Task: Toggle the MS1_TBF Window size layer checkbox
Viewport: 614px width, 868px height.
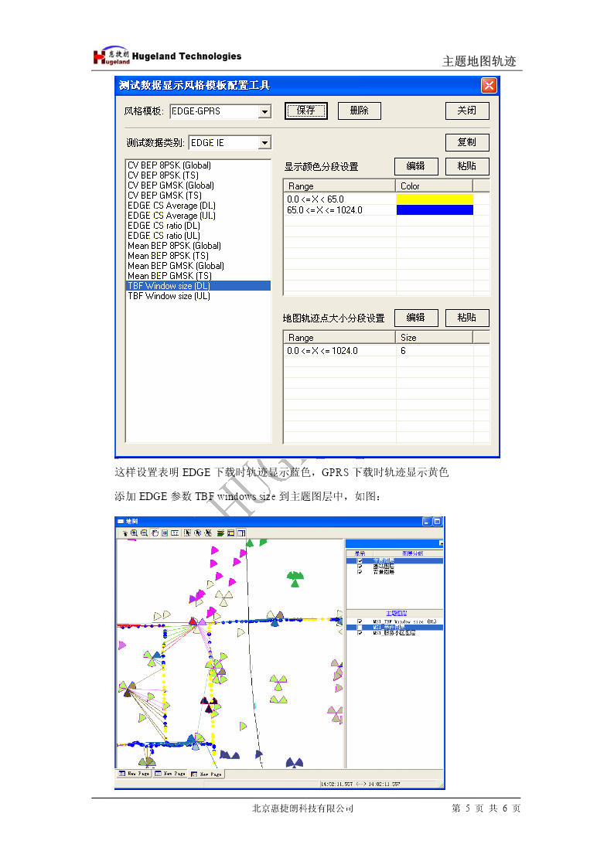Action: click(360, 621)
